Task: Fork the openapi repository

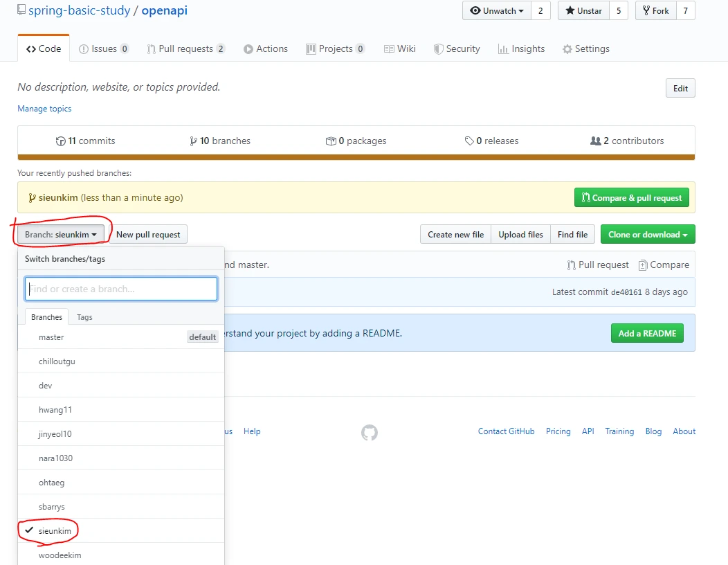Action: pos(655,10)
